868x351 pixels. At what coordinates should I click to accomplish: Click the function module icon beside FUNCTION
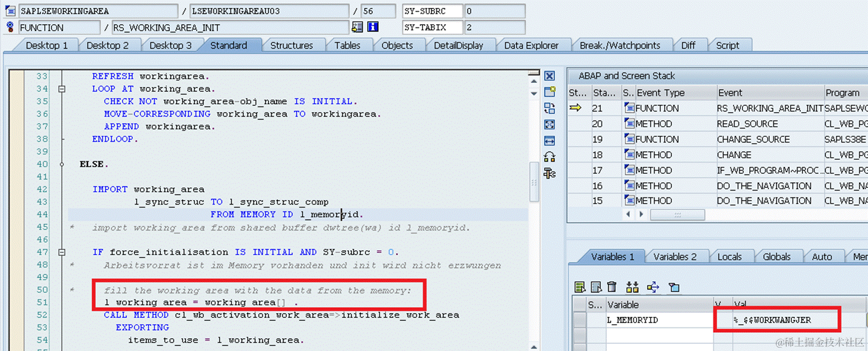click(10, 27)
